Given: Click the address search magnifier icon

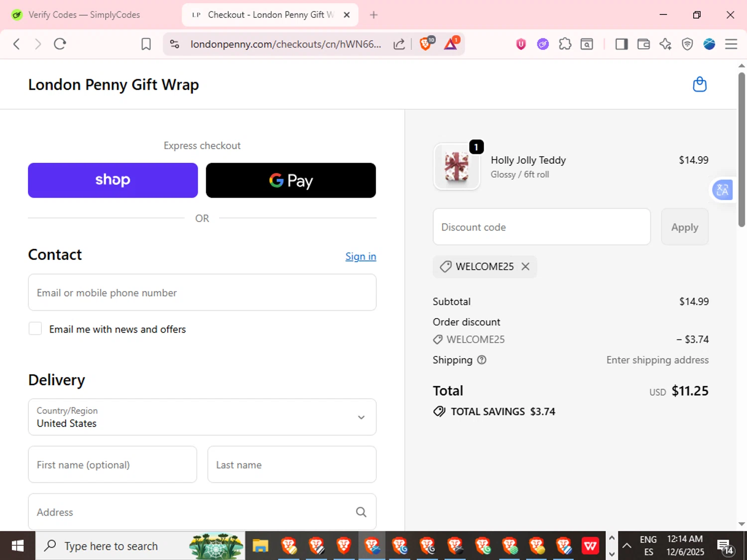Looking at the screenshot, I should [x=361, y=512].
